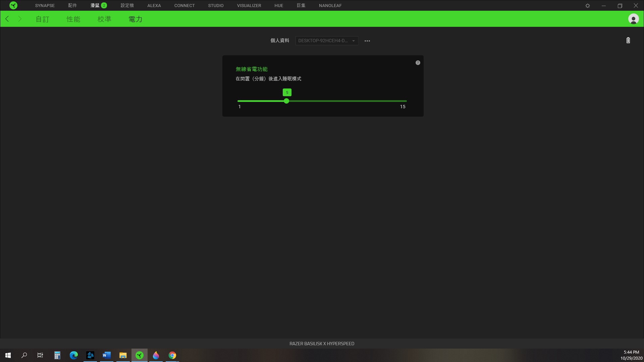644x362 pixels.
Task: Open the STUDIO tab
Action: coord(216,5)
